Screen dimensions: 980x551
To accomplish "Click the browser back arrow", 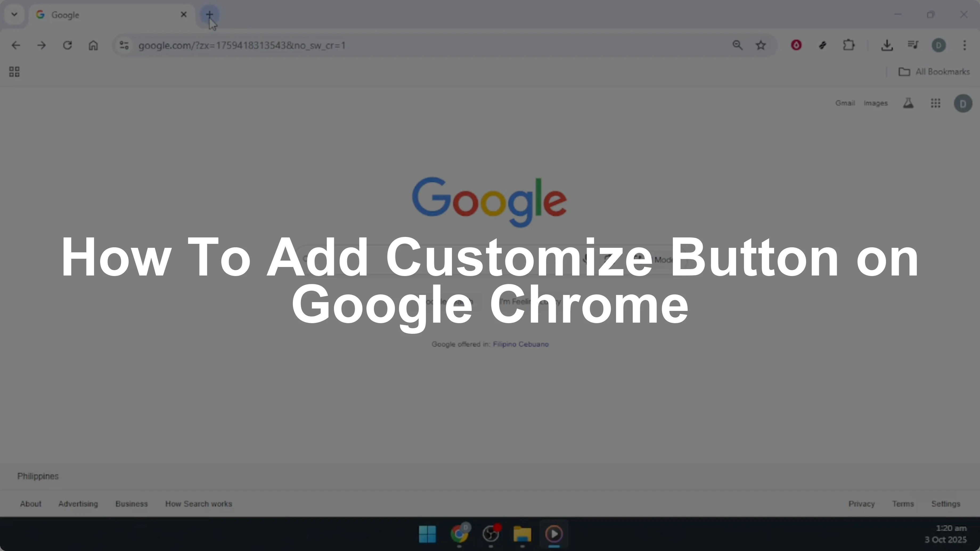I will pyautogui.click(x=16, y=46).
